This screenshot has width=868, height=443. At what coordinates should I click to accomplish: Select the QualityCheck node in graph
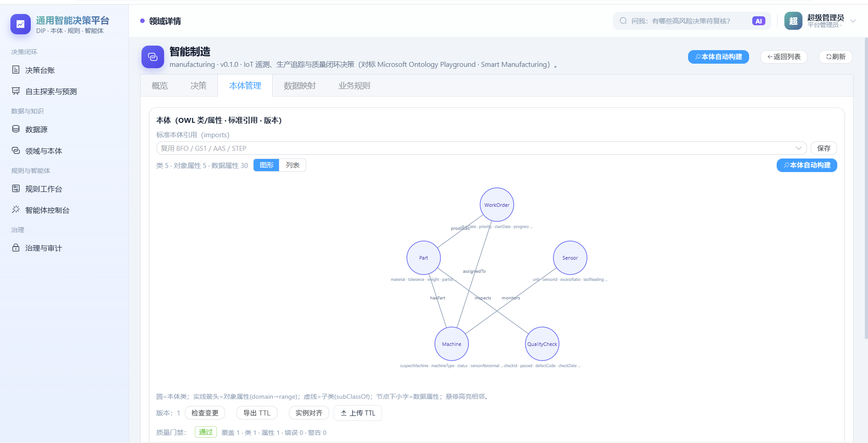[542, 344]
